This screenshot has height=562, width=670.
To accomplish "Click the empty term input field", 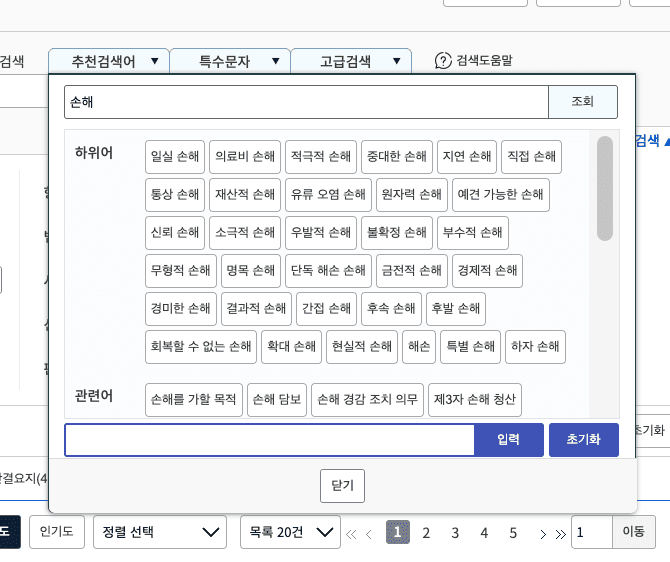I will (270, 440).
